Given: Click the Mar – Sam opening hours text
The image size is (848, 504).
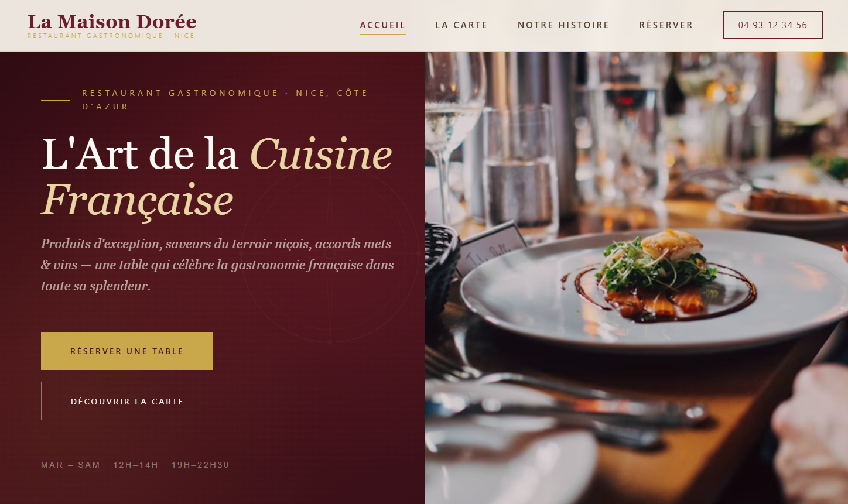Looking at the screenshot, I should coord(135,465).
